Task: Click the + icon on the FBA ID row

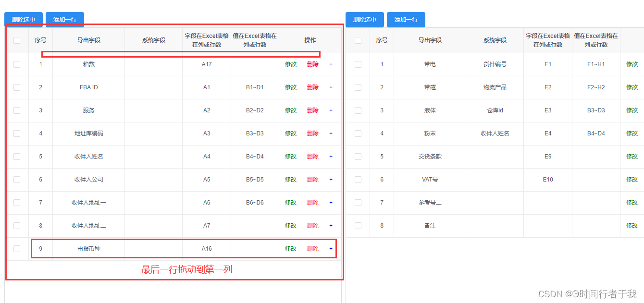Action: point(331,87)
